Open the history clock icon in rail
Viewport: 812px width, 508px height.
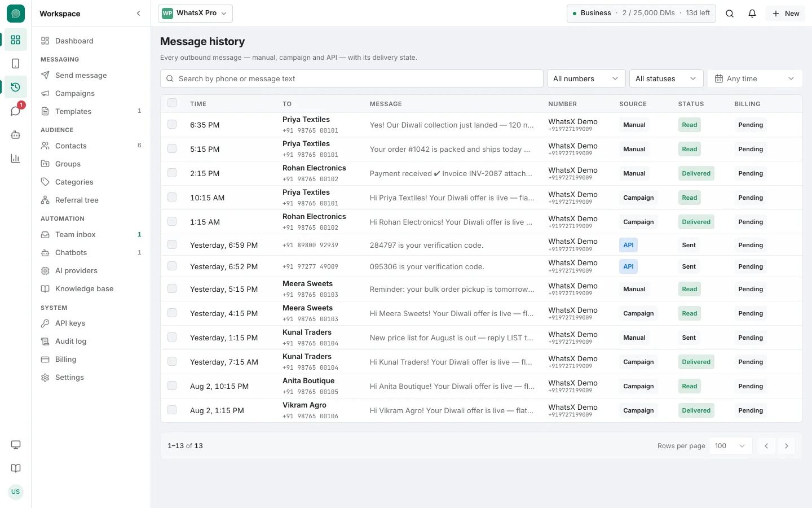coord(15,87)
